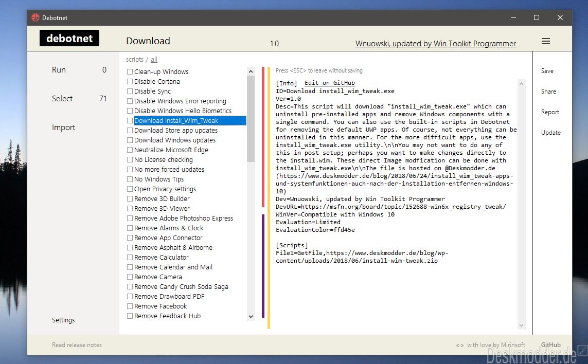Open the hamburger menu icon

click(546, 41)
